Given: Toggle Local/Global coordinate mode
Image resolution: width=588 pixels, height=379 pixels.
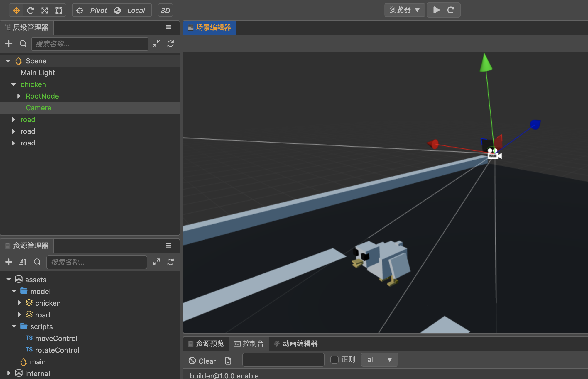Looking at the screenshot, I should (131, 11).
